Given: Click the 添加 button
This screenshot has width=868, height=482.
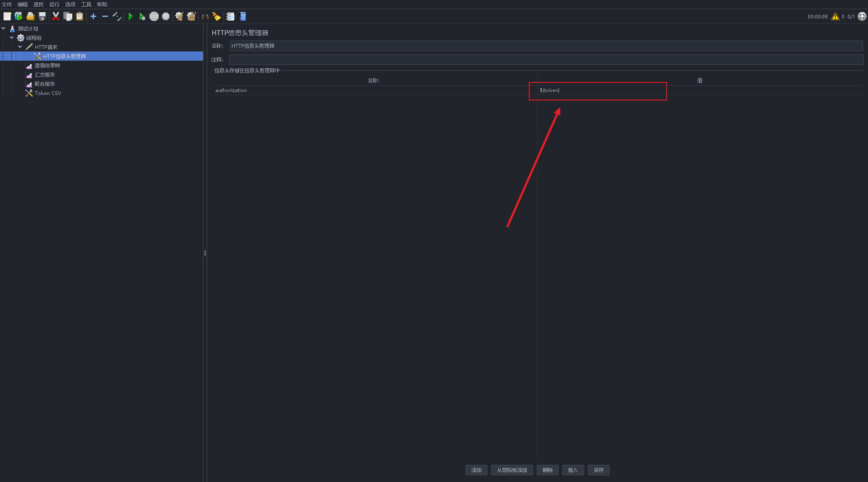Looking at the screenshot, I should click(x=476, y=470).
